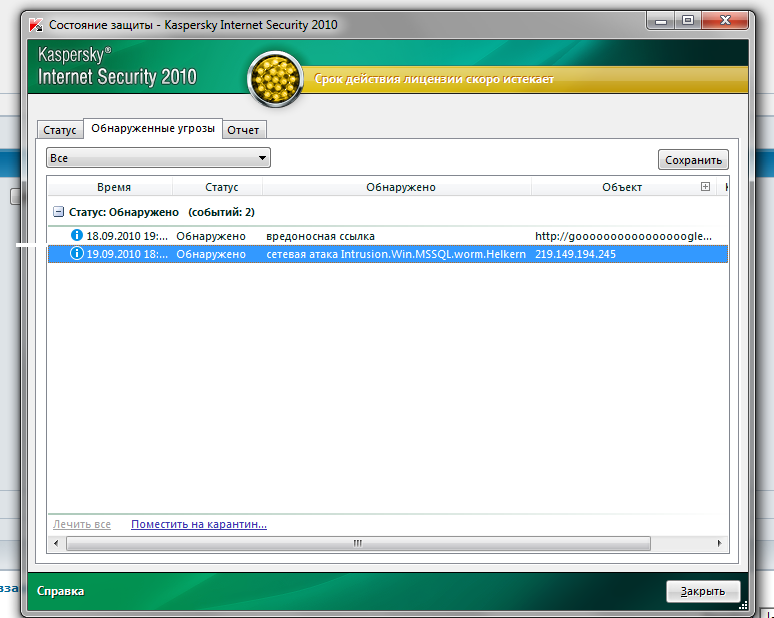774x618 pixels.
Task: Select the Обнаруженные угрозы tab
Action: [153, 128]
